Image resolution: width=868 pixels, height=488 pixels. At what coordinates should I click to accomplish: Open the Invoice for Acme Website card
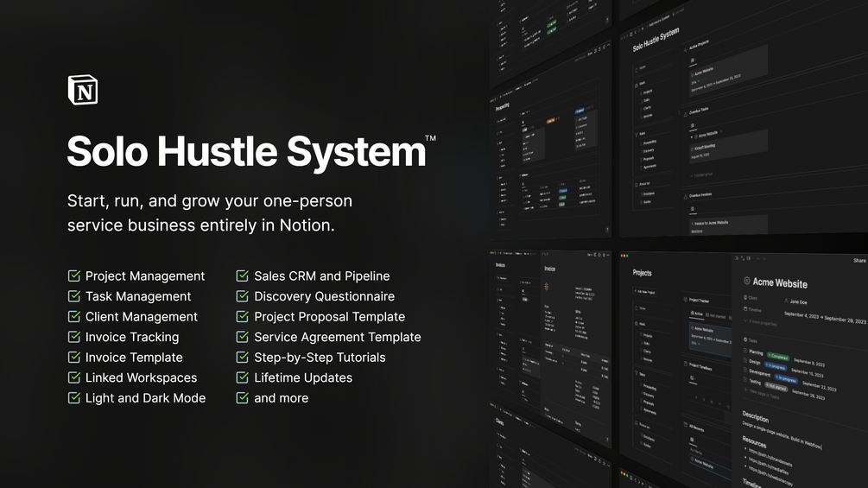[x=728, y=225]
